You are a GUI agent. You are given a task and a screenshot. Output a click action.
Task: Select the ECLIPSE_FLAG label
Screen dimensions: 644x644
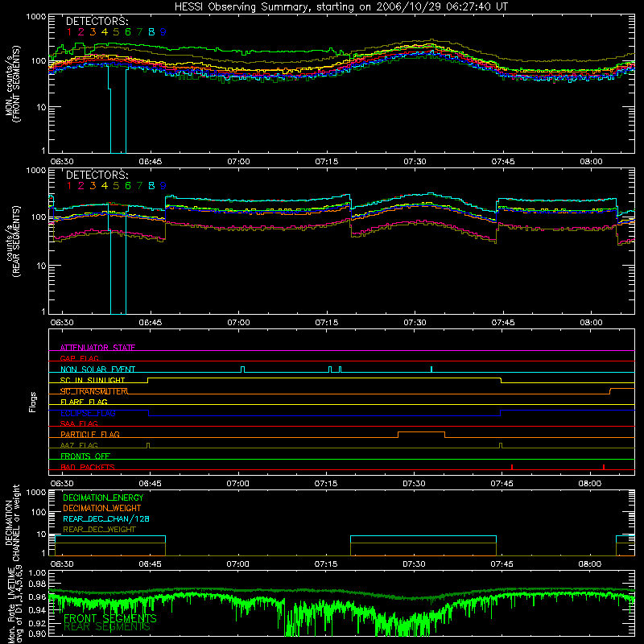pos(88,413)
